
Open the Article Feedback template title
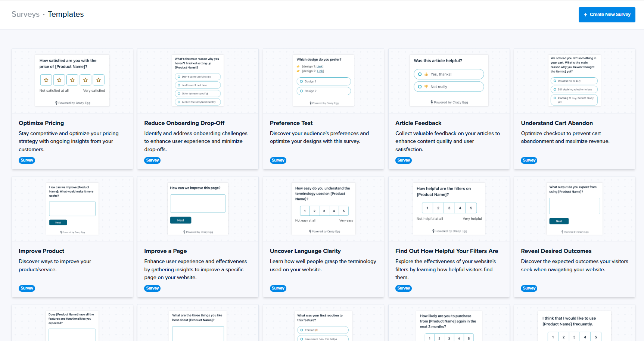418,123
